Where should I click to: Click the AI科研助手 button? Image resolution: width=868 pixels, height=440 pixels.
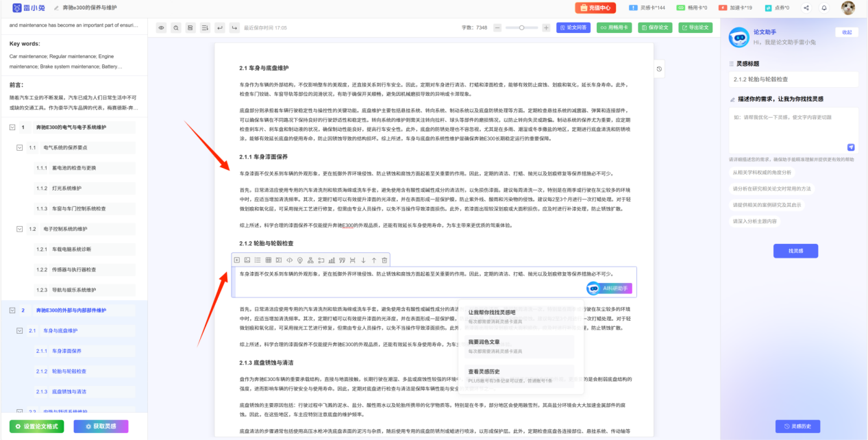coord(610,289)
